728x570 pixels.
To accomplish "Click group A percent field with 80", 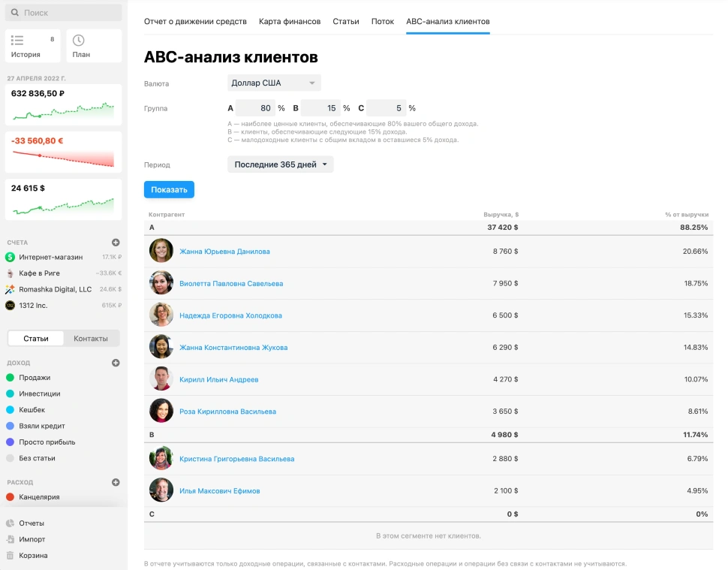I will click(x=255, y=108).
